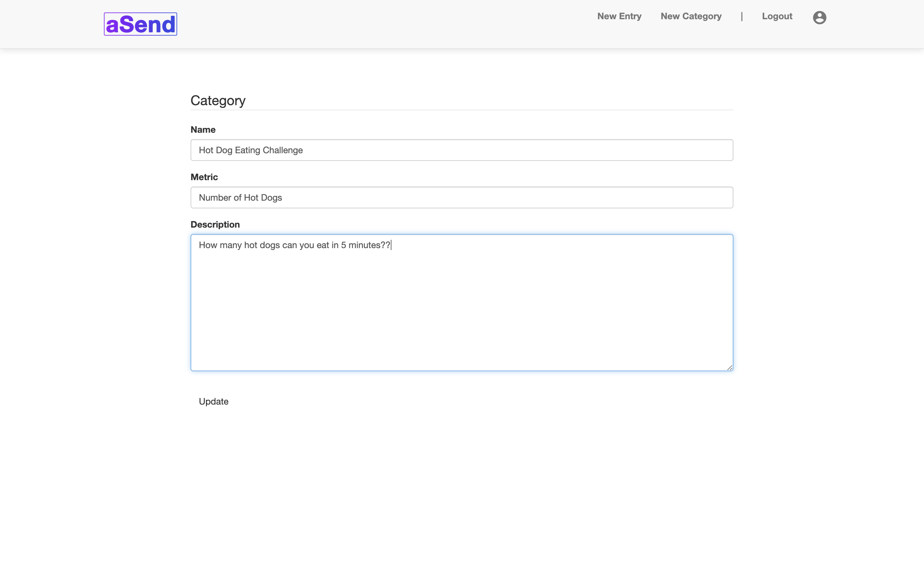Viewport: 924px width, 577px height.
Task: Click the Category page heading
Action: tap(218, 100)
